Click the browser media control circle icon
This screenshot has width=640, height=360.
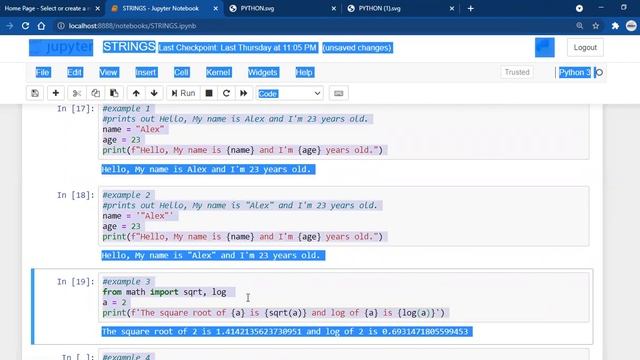(x=579, y=8)
